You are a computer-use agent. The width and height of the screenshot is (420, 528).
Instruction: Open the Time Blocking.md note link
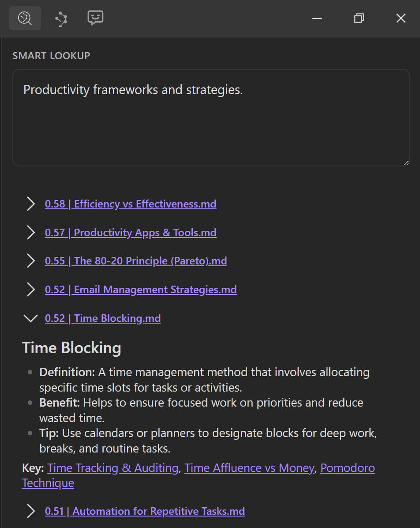point(103,318)
